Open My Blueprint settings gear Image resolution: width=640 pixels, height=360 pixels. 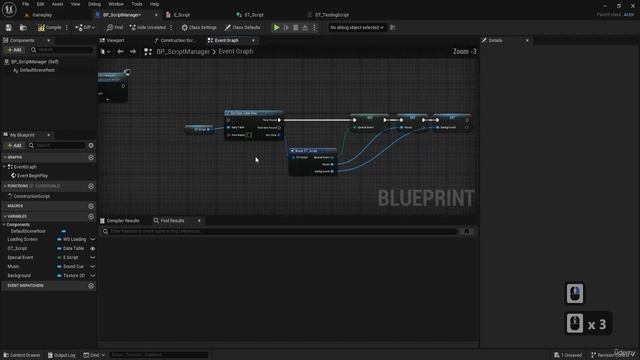pyautogui.click(x=91, y=145)
